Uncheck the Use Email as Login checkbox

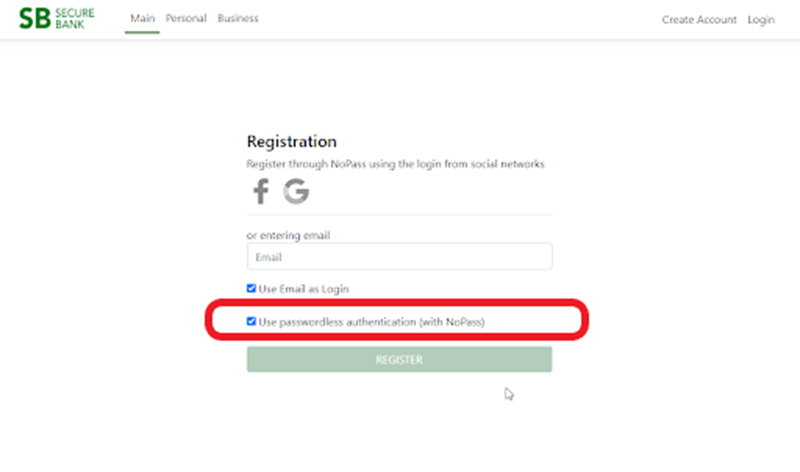coord(252,288)
